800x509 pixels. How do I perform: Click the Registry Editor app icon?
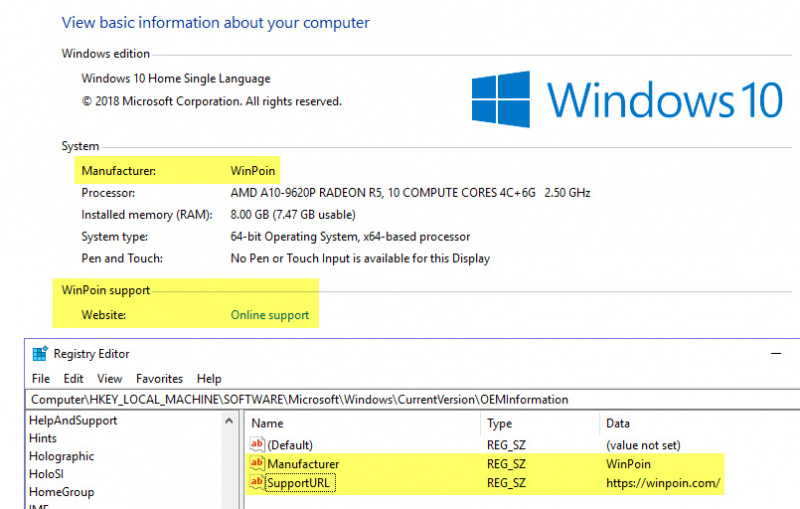[40, 353]
